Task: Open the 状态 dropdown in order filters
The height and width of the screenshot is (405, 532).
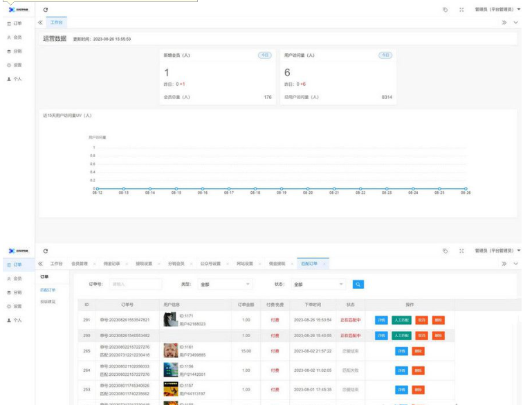Action: [x=318, y=284]
